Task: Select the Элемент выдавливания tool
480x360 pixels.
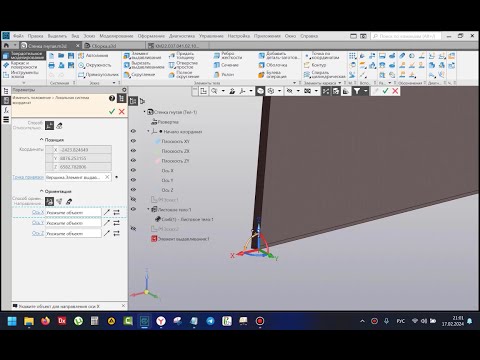Action: click(142, 55)
